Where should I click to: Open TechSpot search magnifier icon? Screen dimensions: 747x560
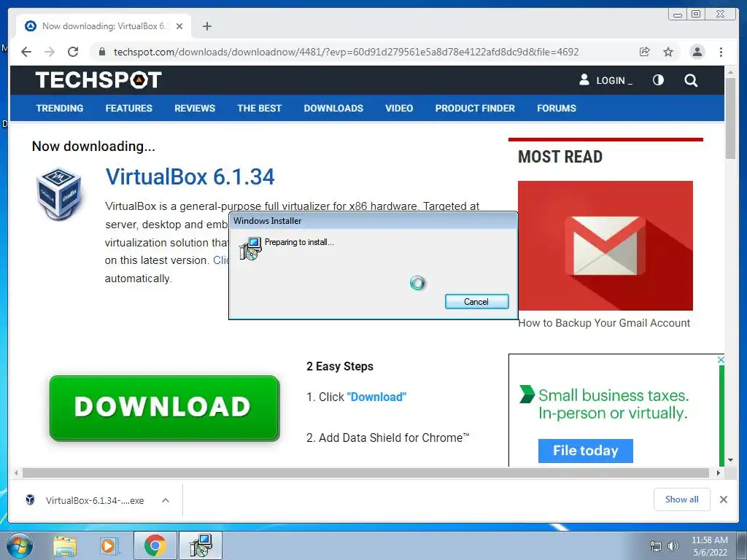tap(691, 80)
